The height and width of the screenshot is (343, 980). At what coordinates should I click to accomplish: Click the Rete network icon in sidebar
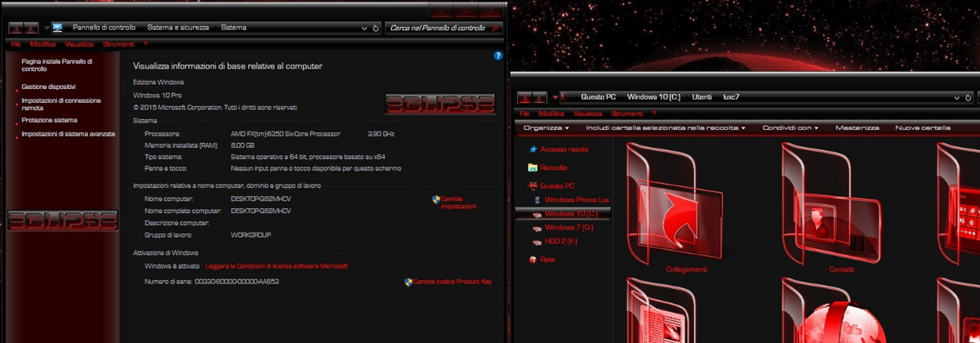pos(533,260)
